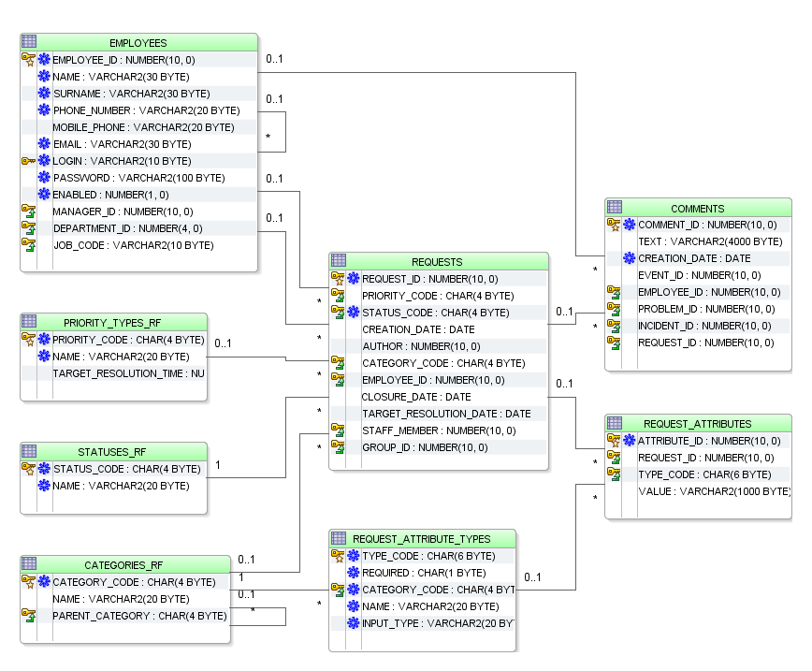Image resolution: width=812 pixels, height=671 pixels.
Task: Click the foreign key icon beside PRIORITY_CODE in REQUESTS
Action: 338,296
